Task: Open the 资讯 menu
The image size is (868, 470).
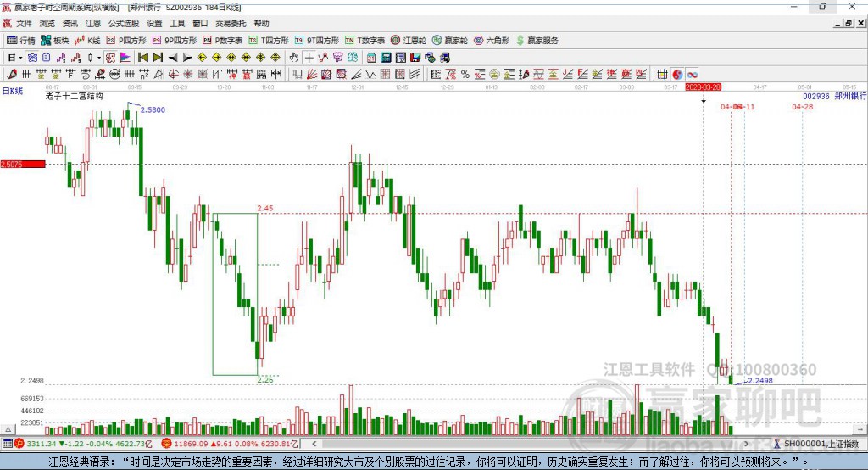Action: click(x=70, y=23)
